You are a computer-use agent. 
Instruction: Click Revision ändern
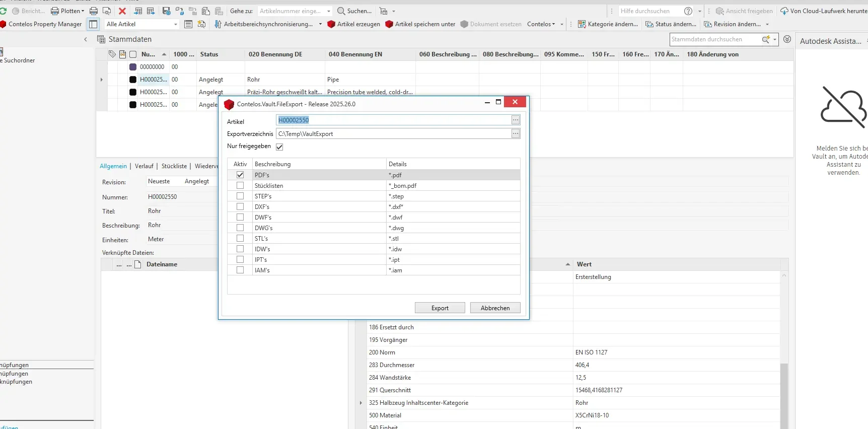pyautogui.click(x=732, y=24)
